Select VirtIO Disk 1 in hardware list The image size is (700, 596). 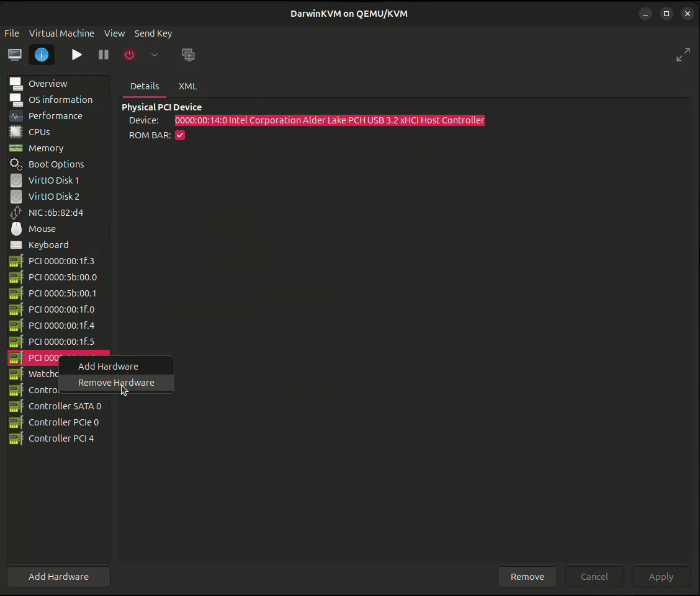[53, 180]
